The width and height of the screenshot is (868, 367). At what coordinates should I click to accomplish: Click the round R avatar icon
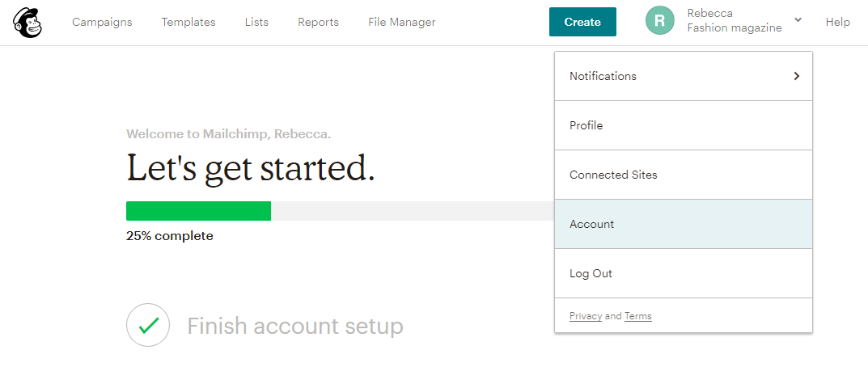point(660,21)
